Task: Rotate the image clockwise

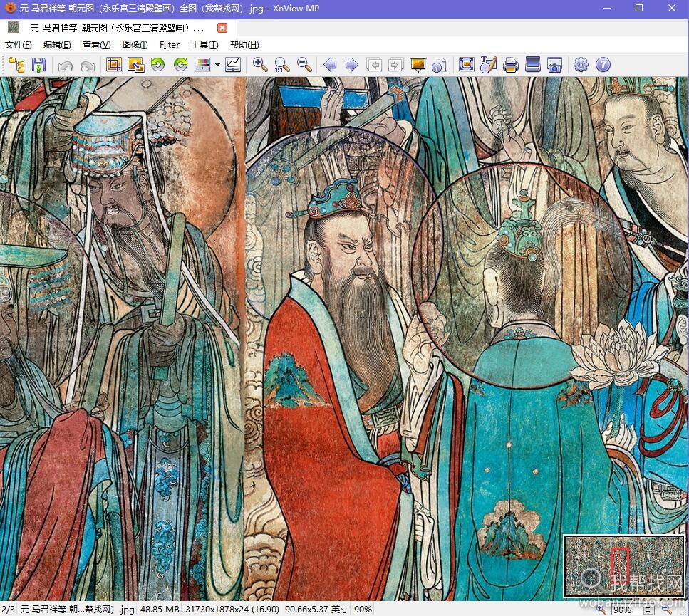Action: click(180, 65)
